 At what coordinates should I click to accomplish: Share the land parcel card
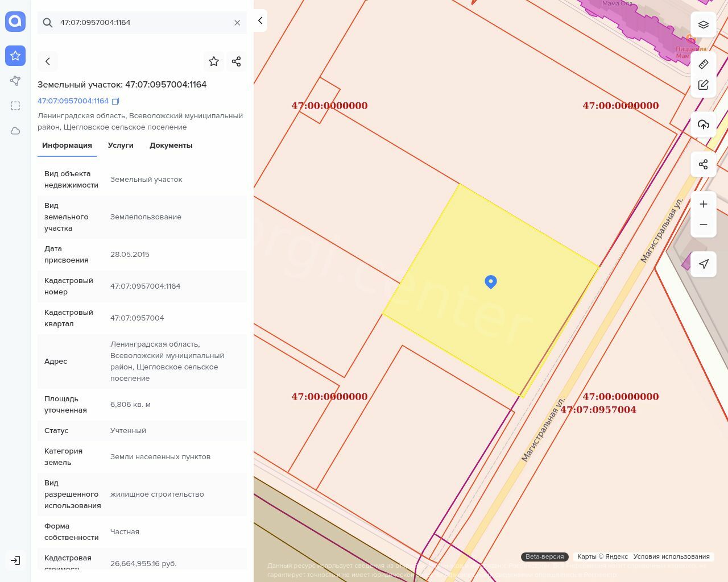(237, 61)
